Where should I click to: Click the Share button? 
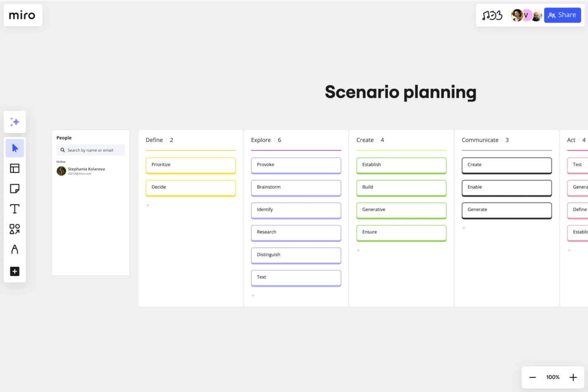(x=562, y=15)
